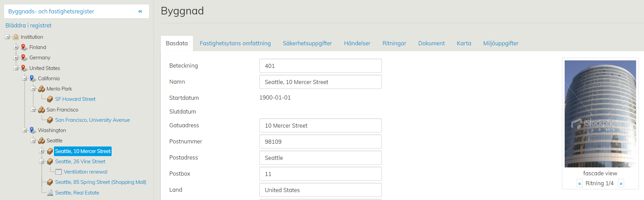Click the Ventilation renewal document icon

click(58, 172)
